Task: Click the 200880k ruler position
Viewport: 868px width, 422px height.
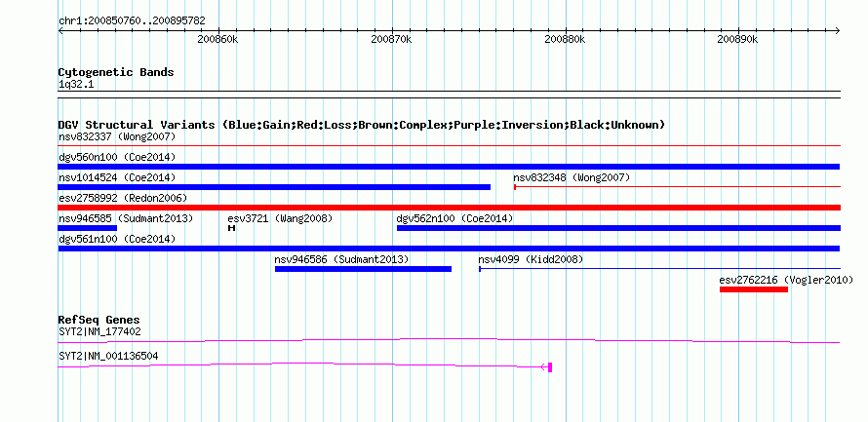Action: pyautogui.click(x=565, y=39)
